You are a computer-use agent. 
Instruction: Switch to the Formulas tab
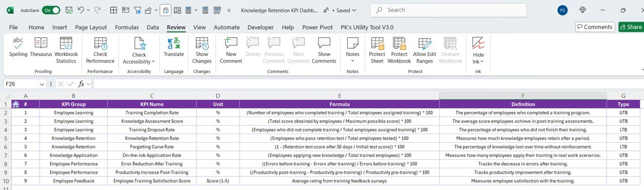127,27
